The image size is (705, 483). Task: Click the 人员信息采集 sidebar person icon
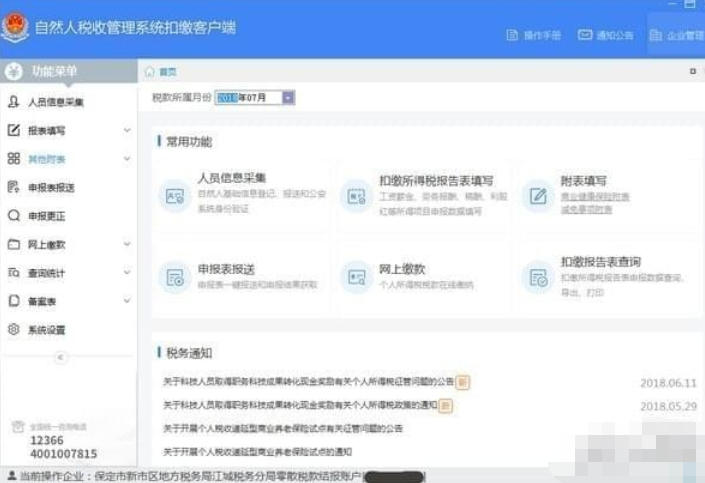click(x=14, y=102)
